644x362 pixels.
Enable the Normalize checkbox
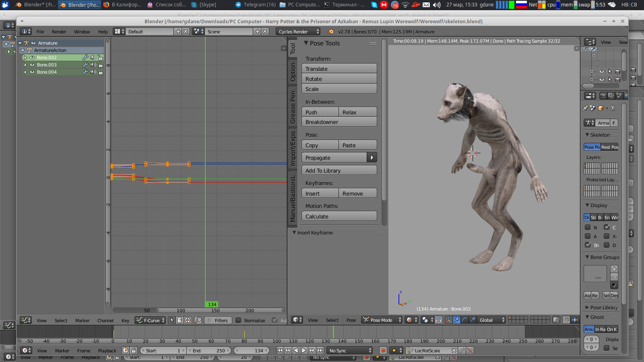click(238, 321)
